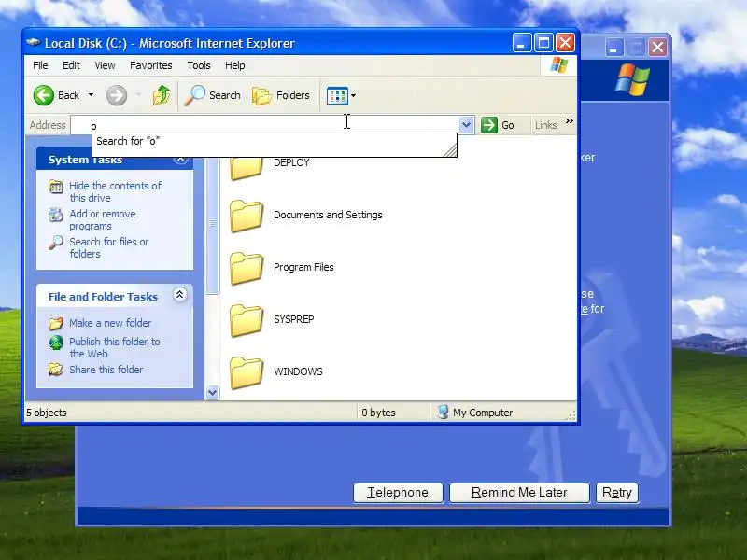Select the Search for "o" suggestion
The image size is (747, 560).
(x=275, y=141)
